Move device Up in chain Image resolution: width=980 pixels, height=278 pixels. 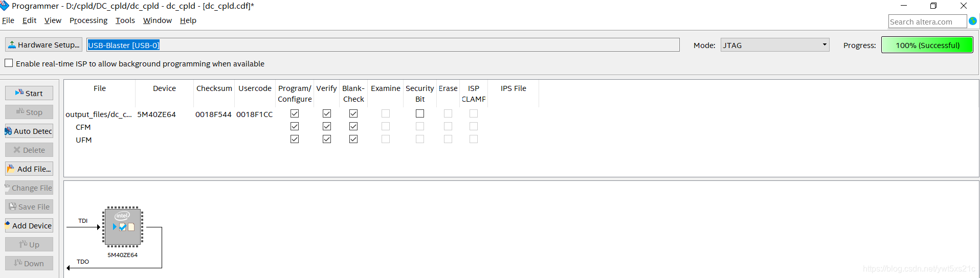pos(29,244)
